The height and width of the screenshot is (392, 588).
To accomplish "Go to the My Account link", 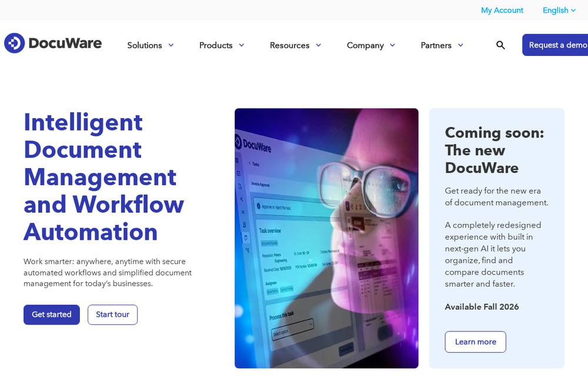I will click(x=502, y=10).
